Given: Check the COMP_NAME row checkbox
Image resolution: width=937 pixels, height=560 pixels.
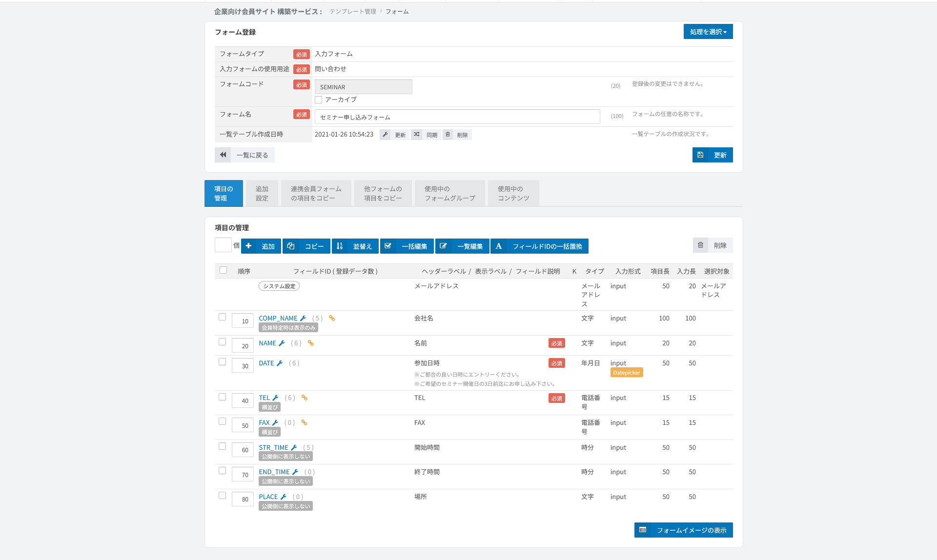Looking at the screenshot, I should click(x=223, y=317).
